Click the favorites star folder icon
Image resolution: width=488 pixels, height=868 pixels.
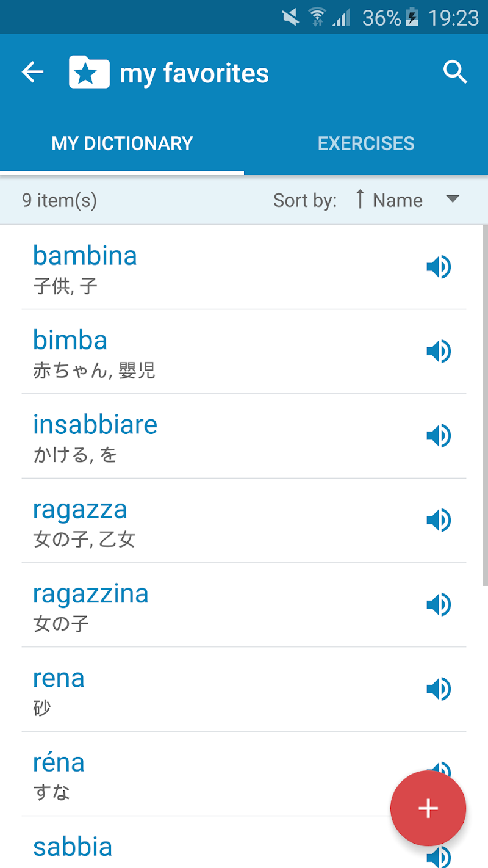(89, 73)
